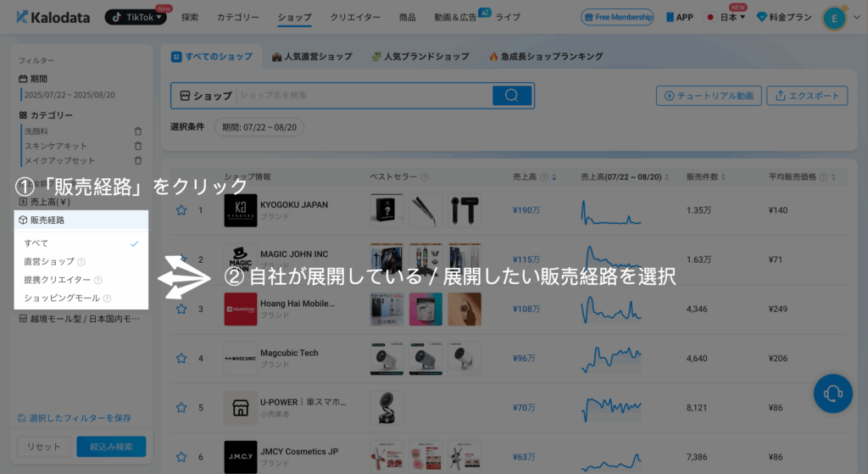Switch to 人気ブランドショップ tab
Viewport: 868px width, 474px height.
pyautogui.click(x=420, y=57)
